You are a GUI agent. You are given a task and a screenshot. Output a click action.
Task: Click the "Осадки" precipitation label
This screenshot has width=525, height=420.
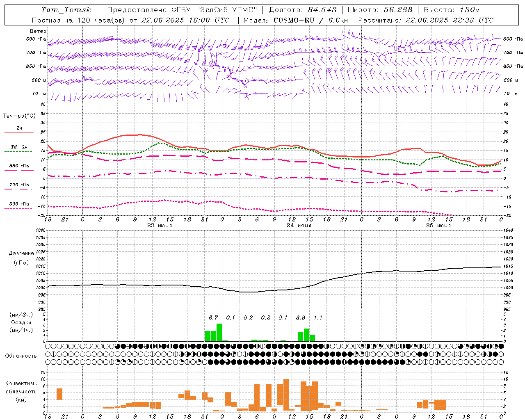[x=21, y=322]
